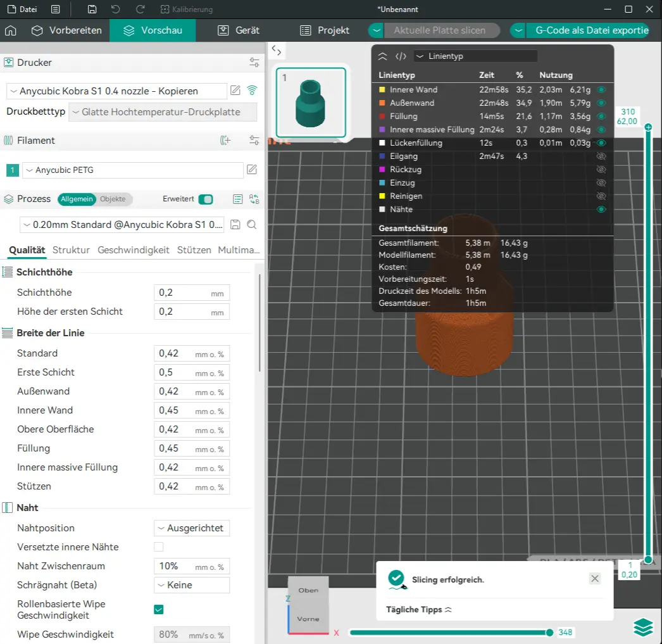Enable Versetzte innere Nähte checkbox
This screenshot has width=662, height=644.
[159, 547]
